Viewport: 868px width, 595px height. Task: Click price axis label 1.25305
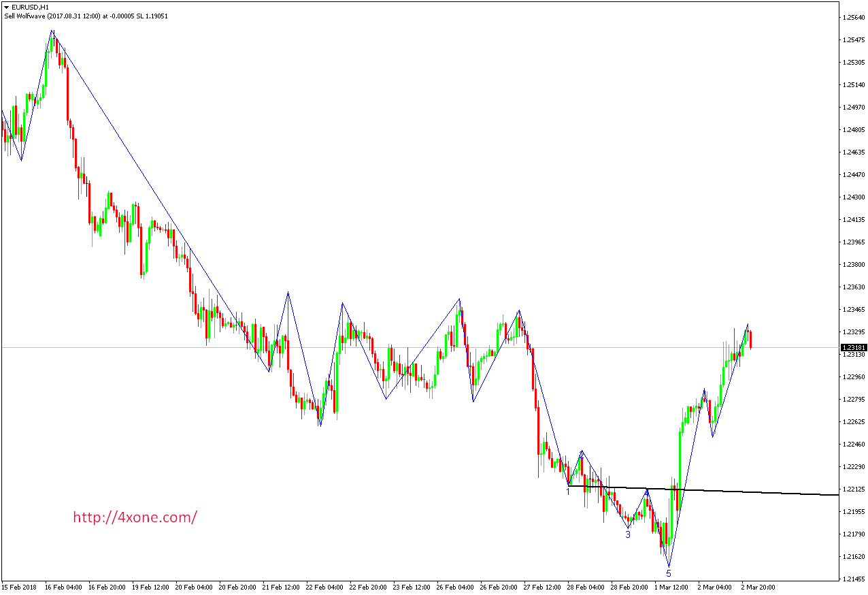[854, 62]
